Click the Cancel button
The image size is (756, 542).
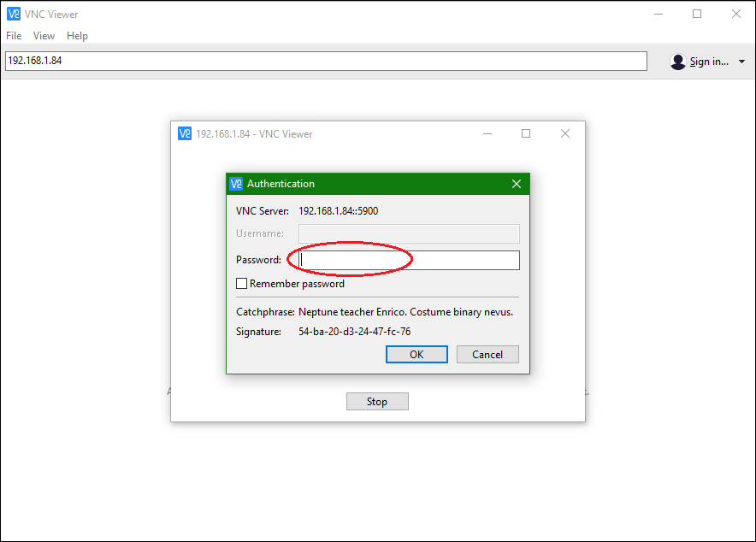coord(487,355)
